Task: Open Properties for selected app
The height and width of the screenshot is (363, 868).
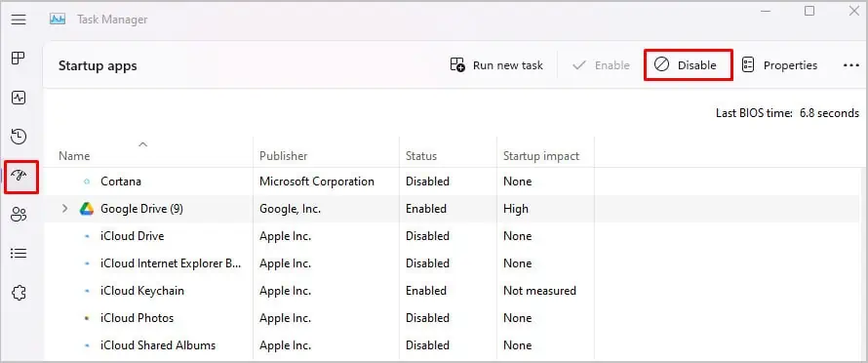Action: point(779,65)
